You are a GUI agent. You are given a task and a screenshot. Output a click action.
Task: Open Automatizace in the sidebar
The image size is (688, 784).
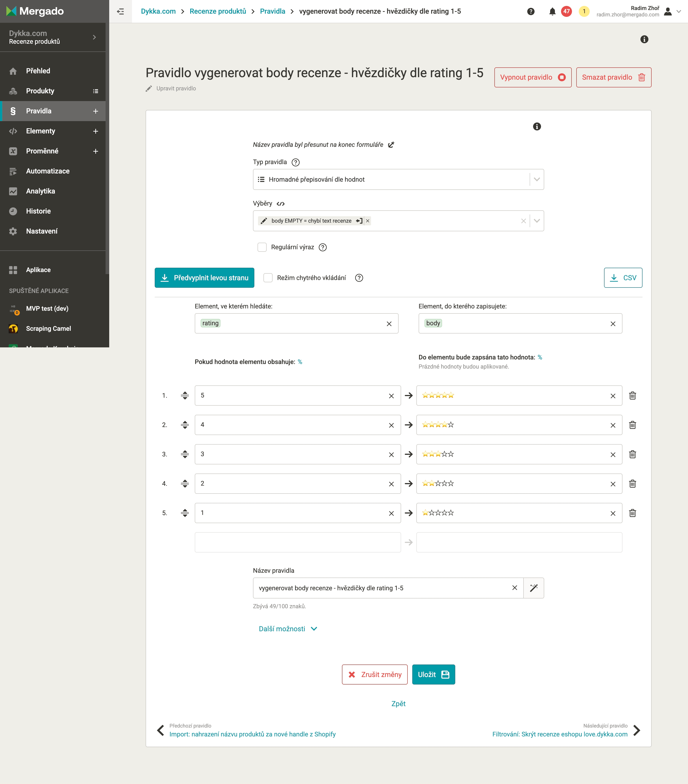click(48, 171)
